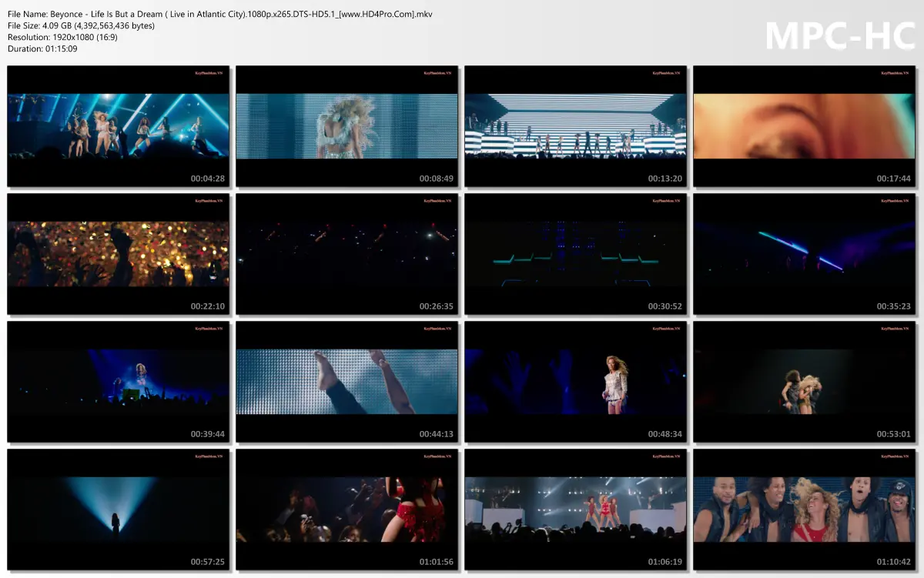This screenshot has width=924, height=578.
Task: Open thumbnail of dancers at 01:06:19
Action: [575, 510]
